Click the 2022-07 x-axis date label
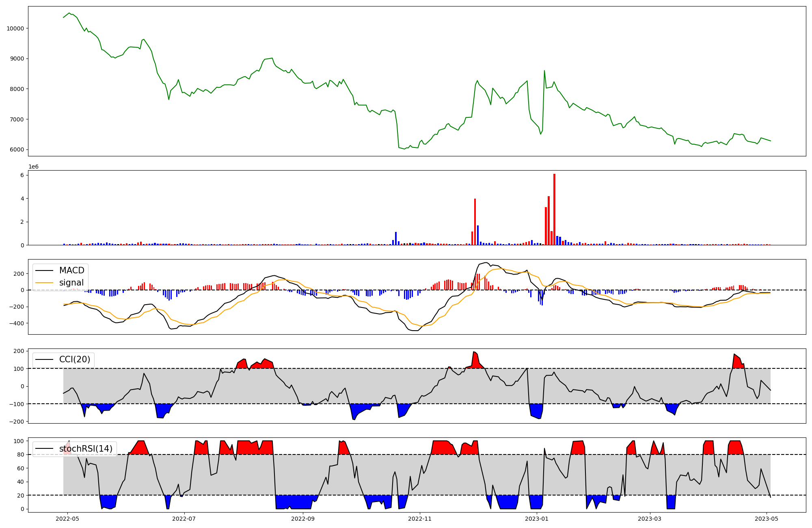 click(184, 519)
